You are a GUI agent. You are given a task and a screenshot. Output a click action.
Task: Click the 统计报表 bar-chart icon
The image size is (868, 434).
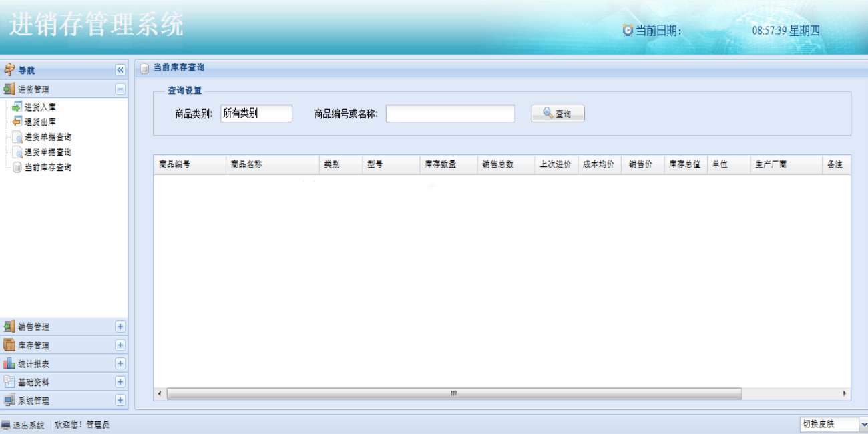9,363
